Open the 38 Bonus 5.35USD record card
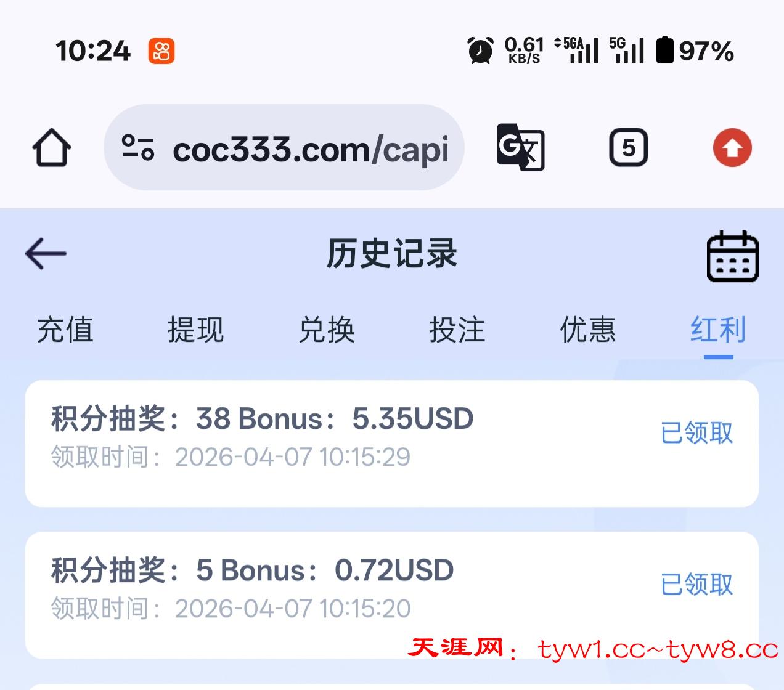Screen dimensions: 784x690 pyautogui.click(x=392, y=444)
